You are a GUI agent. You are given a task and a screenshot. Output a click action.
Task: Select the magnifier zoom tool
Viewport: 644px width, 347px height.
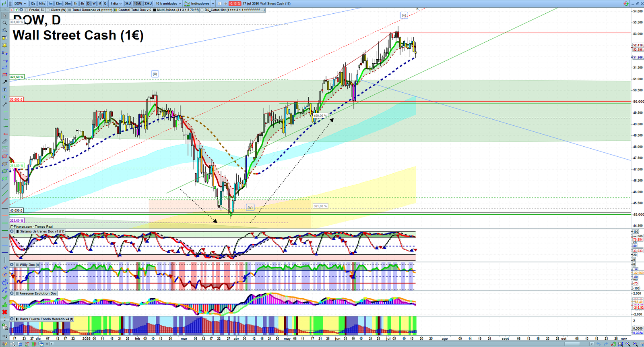tap(4, 23)
